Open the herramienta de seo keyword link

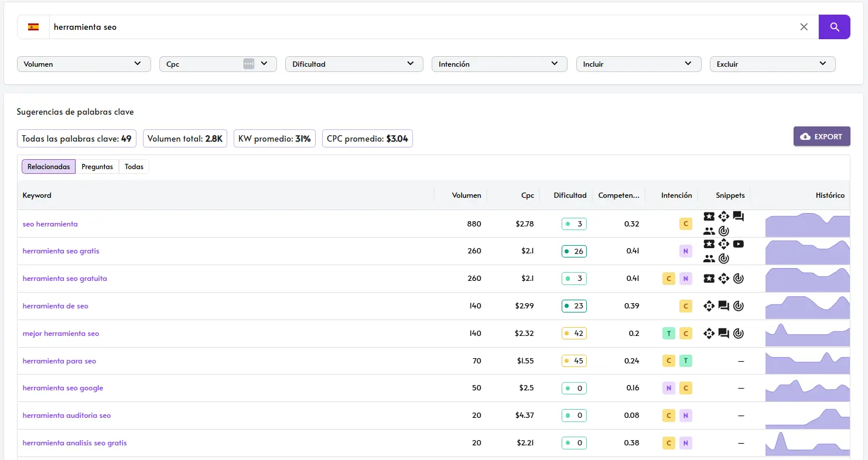[55, 306]
